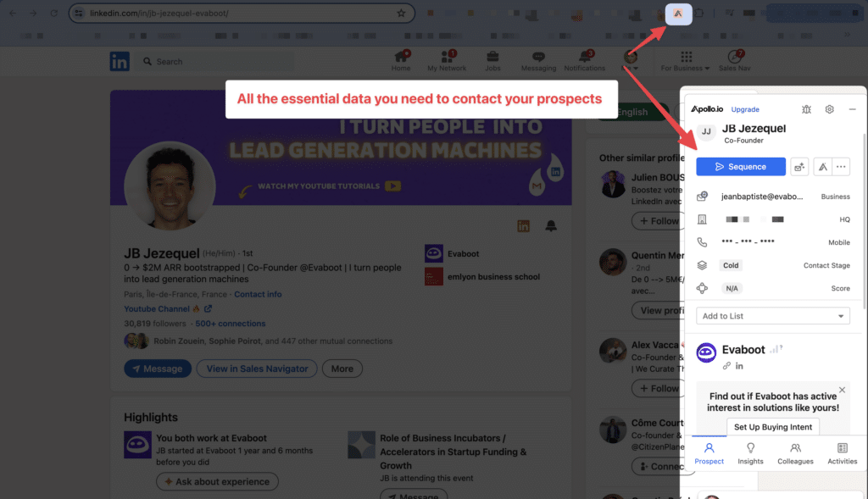Click the Score icon beside N/A

(702, 288)
